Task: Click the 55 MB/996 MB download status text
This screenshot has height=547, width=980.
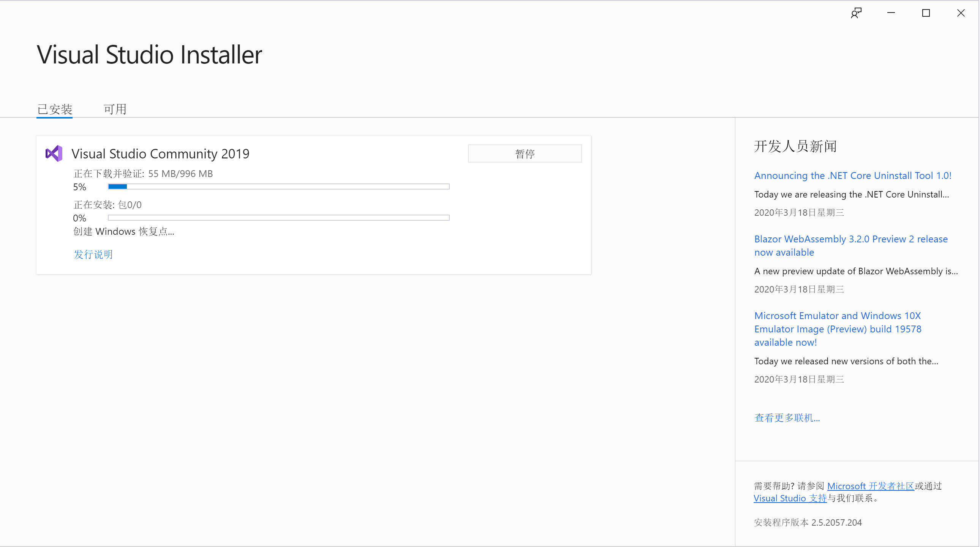Action: tap(180, 174)
